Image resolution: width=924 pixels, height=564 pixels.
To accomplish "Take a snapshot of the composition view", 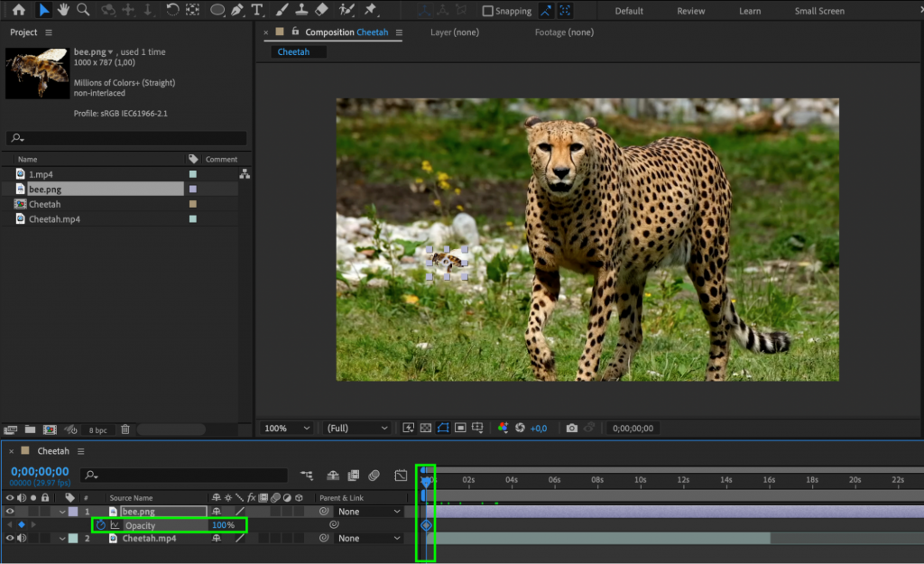I will point(571,428).
